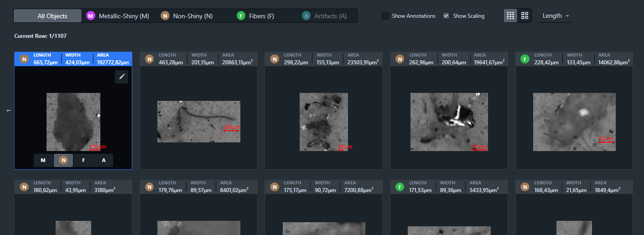Filter by Fibers (F) objects

(x=256, y=16)
